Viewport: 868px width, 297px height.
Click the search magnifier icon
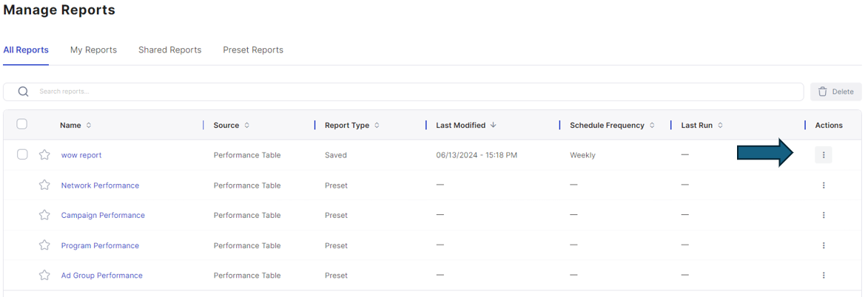[x=23, y=92]
